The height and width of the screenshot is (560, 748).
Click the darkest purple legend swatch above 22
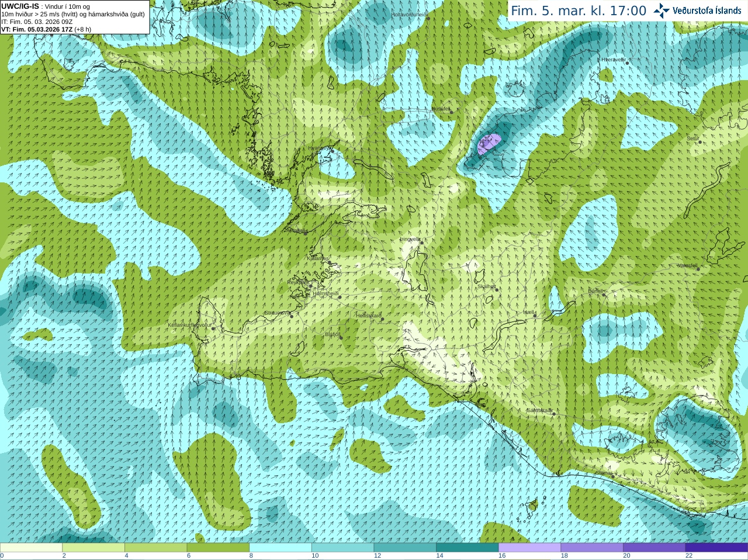click(716, 548)
